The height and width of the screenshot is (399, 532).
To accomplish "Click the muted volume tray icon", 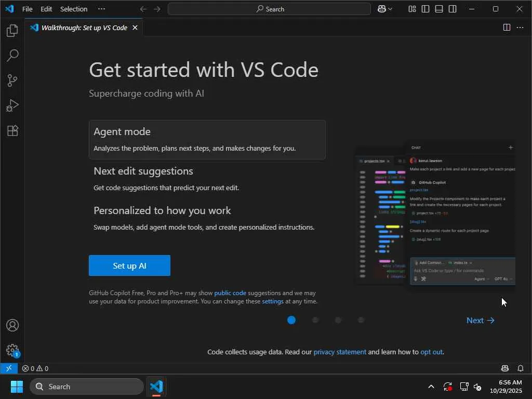I will point(477,387).
